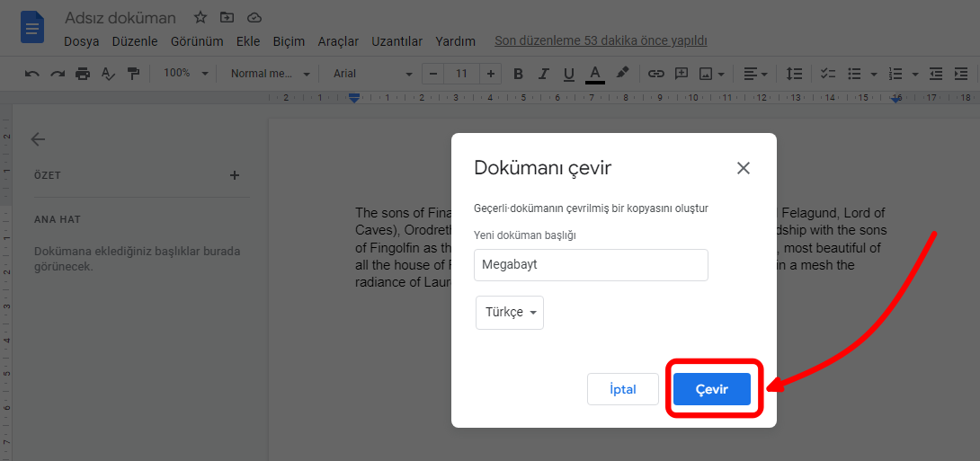Open the Araçlar menu
The image size is (980, 461).
(x=338, y=41)
